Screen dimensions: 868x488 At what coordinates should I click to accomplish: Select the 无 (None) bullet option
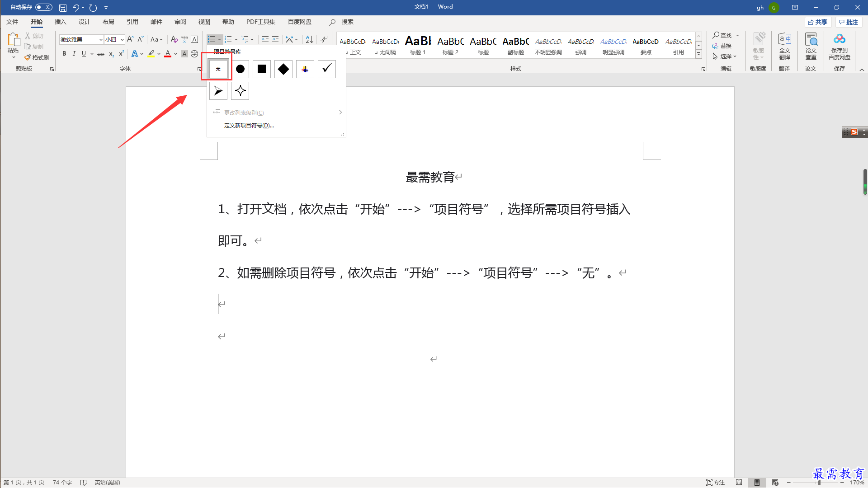(218, 69)
